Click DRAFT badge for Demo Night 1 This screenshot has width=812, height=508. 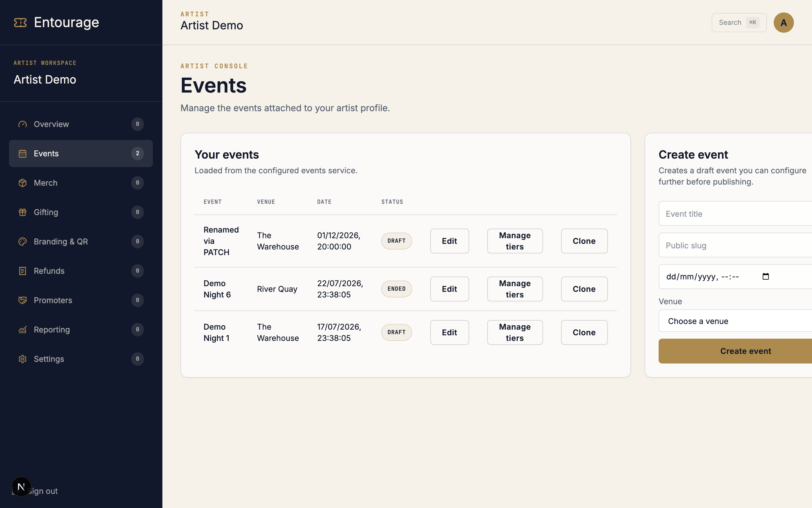(396, 332)
